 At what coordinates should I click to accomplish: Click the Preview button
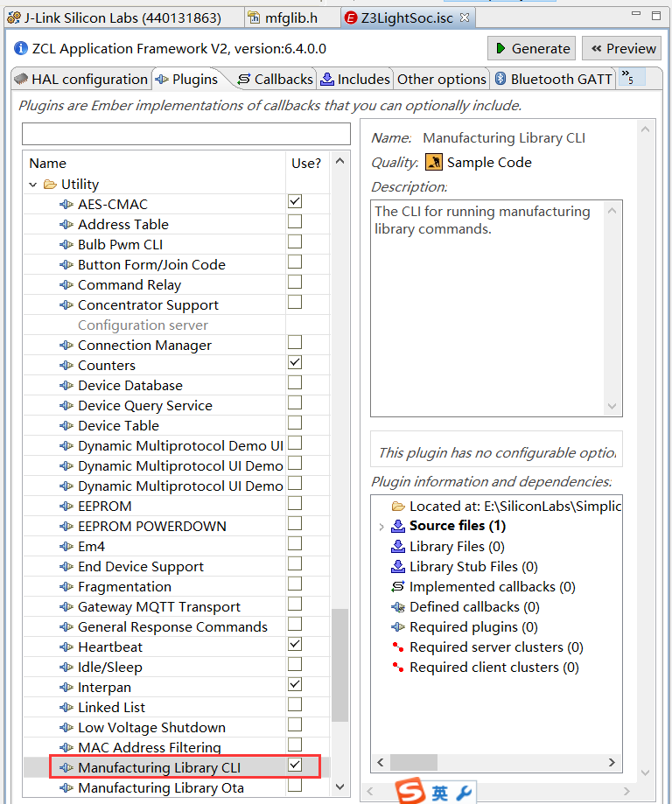pyautogui.click(x=622, y=48)
